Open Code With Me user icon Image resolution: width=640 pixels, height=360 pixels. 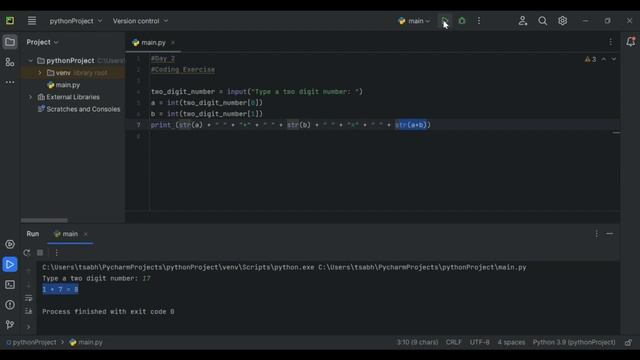point(522,21)
